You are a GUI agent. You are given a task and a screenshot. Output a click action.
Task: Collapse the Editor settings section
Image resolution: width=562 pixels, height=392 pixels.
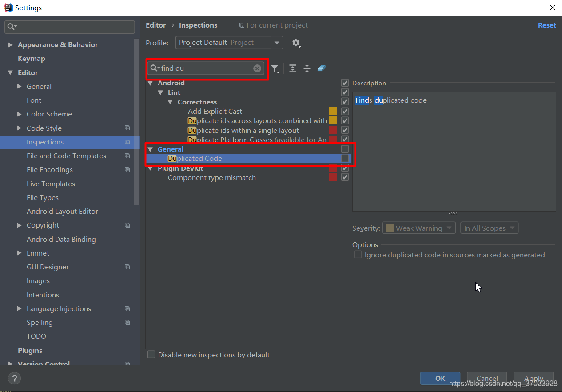pos(10,73)
